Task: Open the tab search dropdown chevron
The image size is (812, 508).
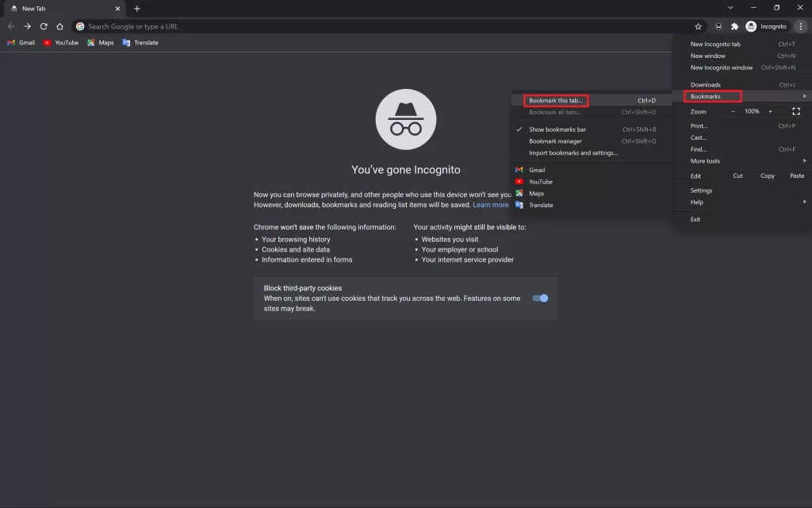Action: click(x=730, y=8)
